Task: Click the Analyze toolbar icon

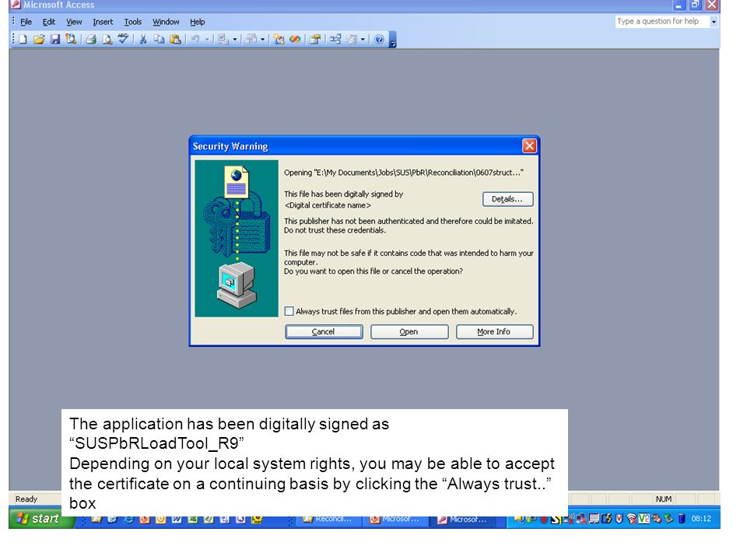Action: [251, 39]
